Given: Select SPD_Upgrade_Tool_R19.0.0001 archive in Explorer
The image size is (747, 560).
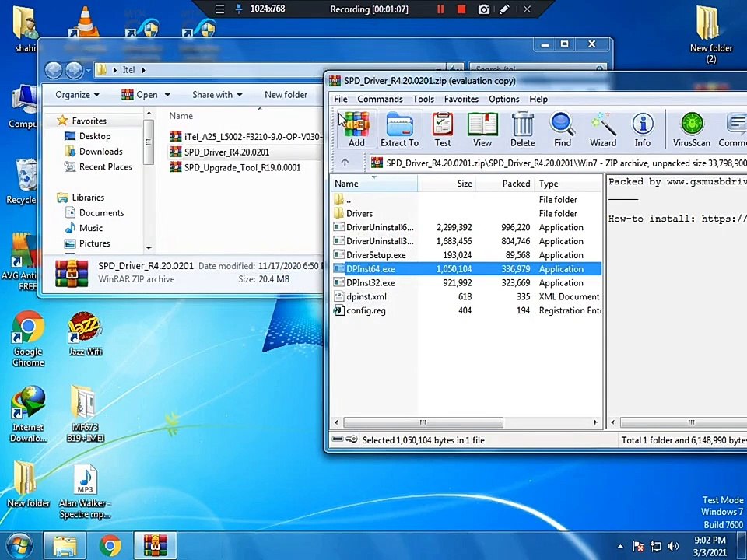Looking at the screenshot, I should (x=243, y=167).
